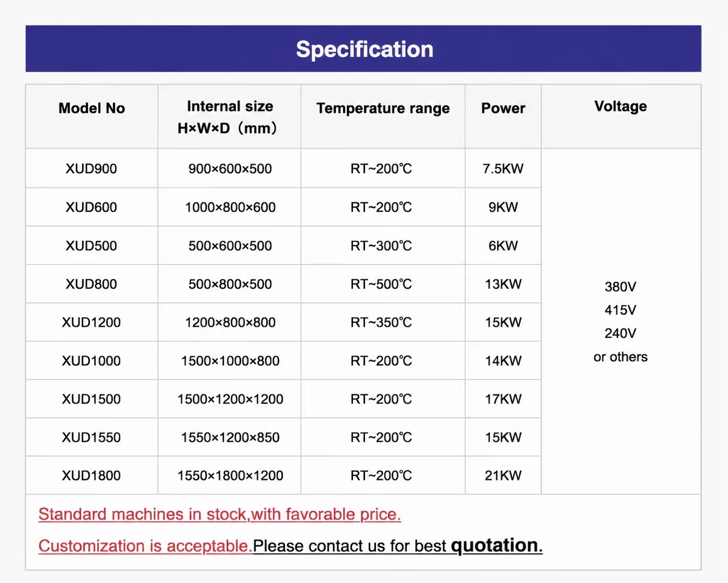This screenshot has width=728, height=583.
Task: Click 'Customization is acceptable' link
Action: 145,546
